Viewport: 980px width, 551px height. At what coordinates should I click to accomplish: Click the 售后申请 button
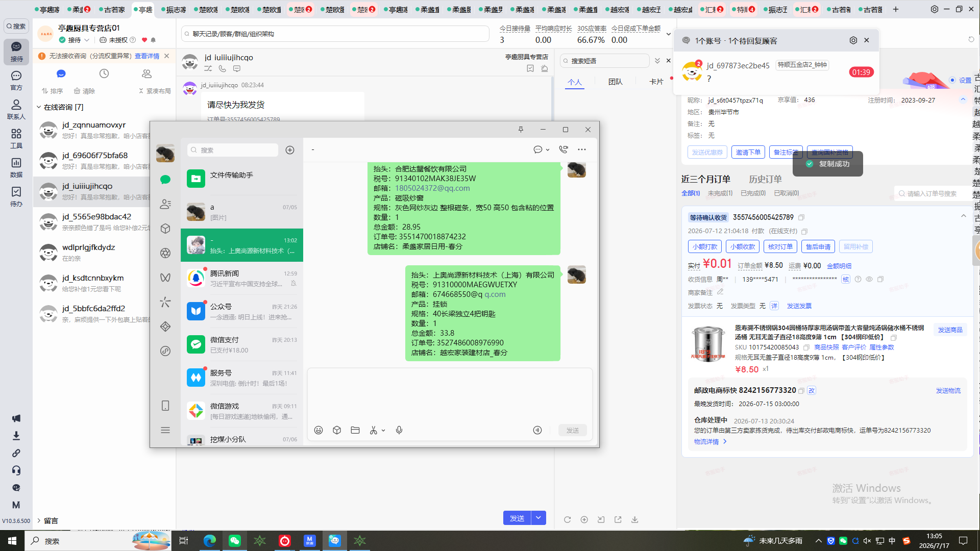[x=818, y=246]
